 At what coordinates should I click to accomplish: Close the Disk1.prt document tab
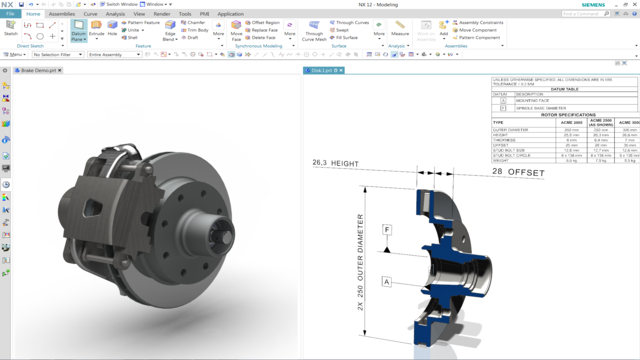coord(341,70)
